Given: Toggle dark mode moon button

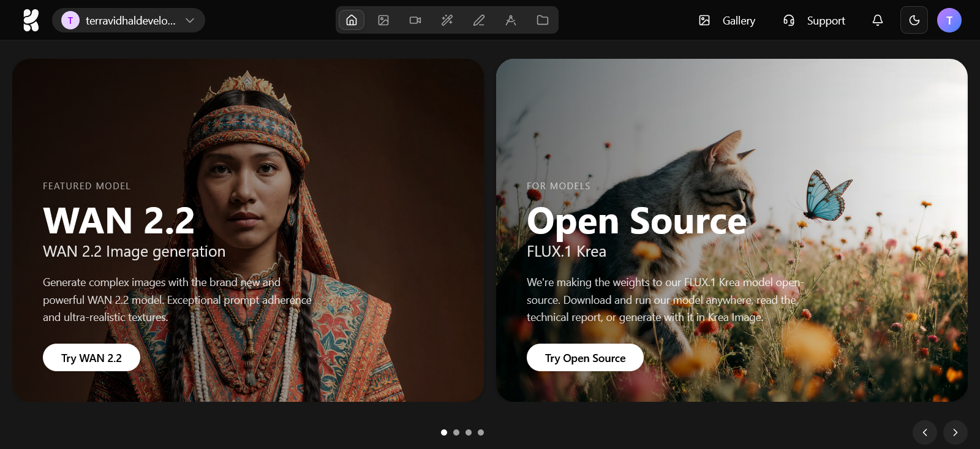Looking at the screenshot, I should (914, 20).
